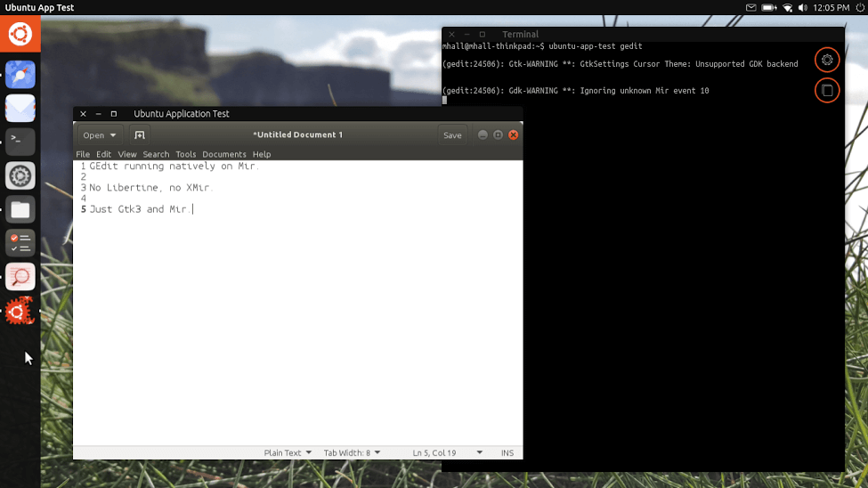Click the Terminal cursor block prompt

[x=444, y=101]
